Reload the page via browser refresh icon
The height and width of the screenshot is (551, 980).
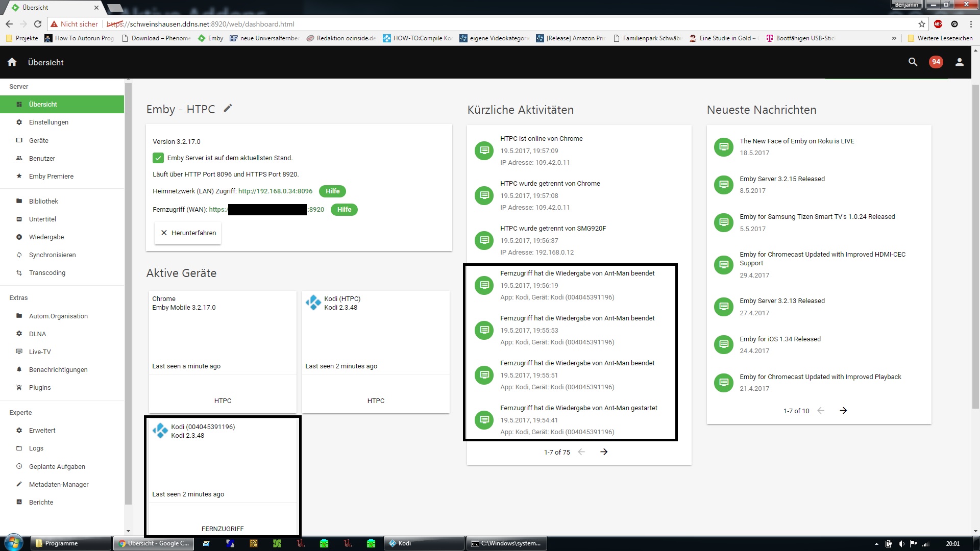[38, 24]
